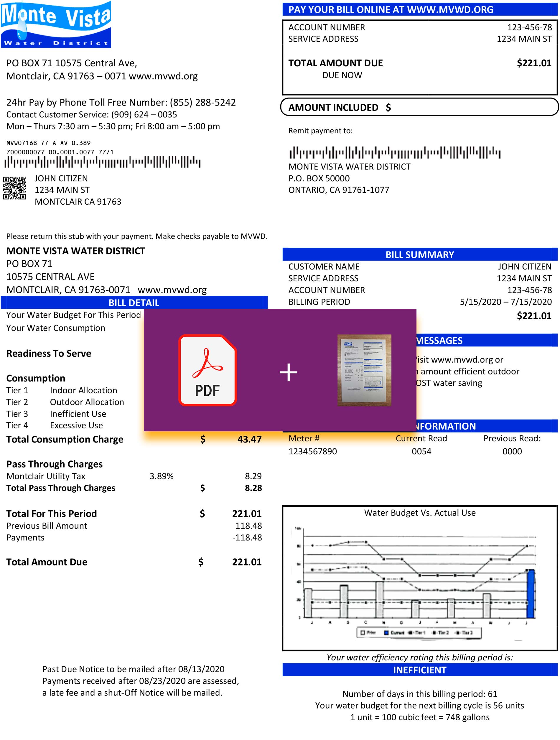Click the Monte Vista Water District logo
Screen dimensions: 560x740
56,24
